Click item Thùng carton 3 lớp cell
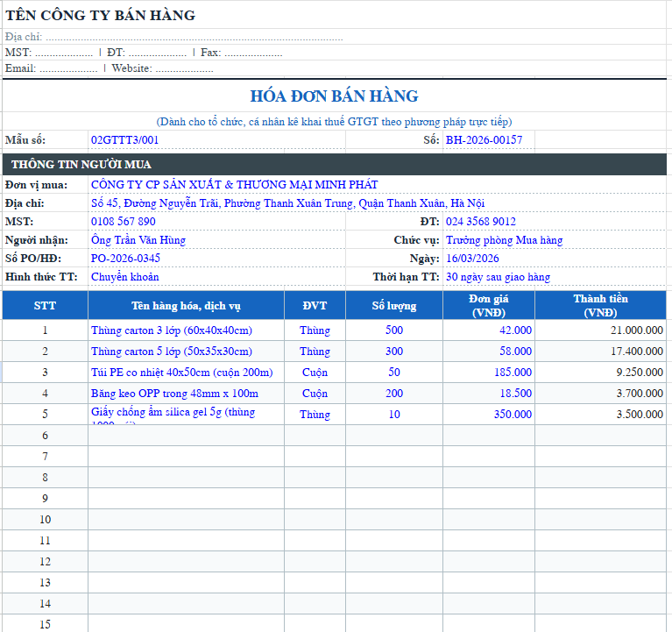Viewport: 672px width, 632px height. coord(172,330)
